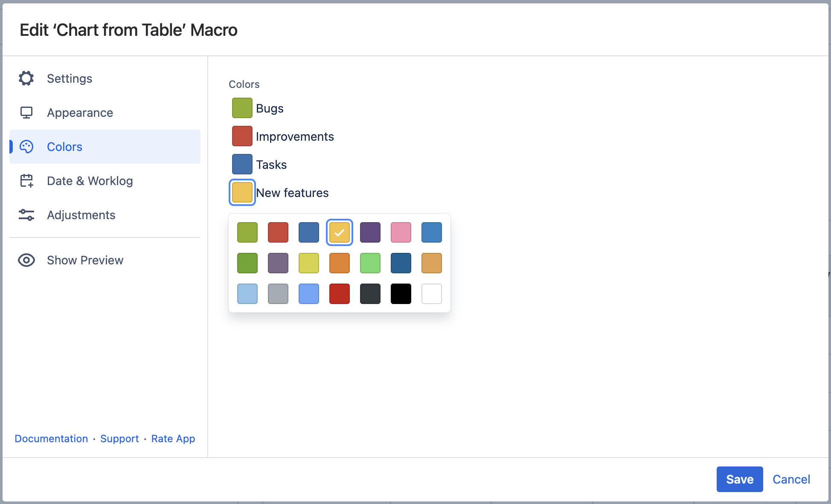This screenshot has width=831, height=504.
Task: Pick the white color swatch
Action: (x=431, y=294)
